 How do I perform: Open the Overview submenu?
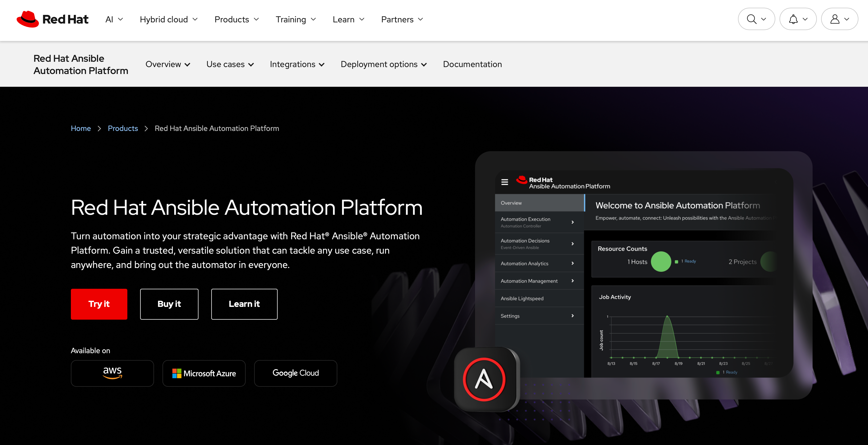(168, 64)
